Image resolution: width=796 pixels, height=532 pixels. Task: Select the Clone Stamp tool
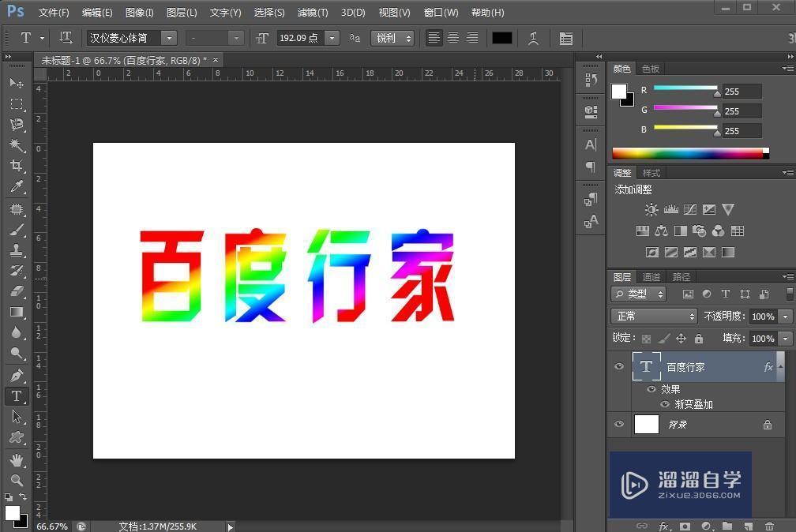[17, 250]
